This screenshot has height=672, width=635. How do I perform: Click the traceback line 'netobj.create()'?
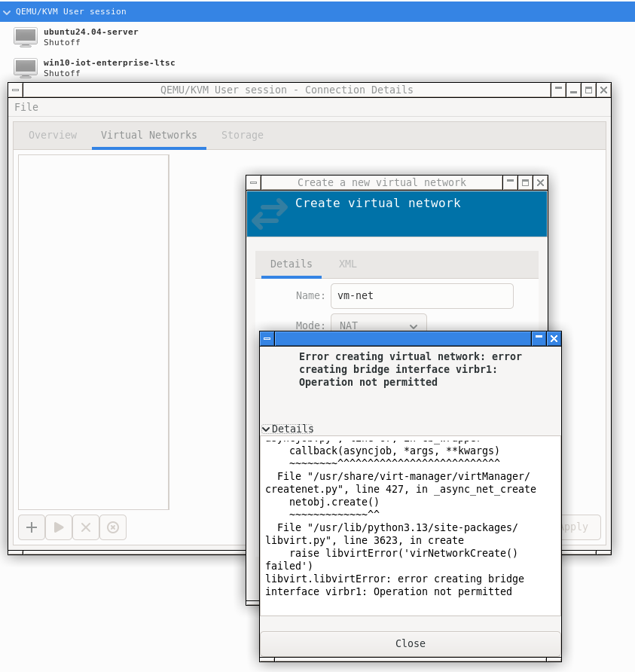tap(334, 502)
